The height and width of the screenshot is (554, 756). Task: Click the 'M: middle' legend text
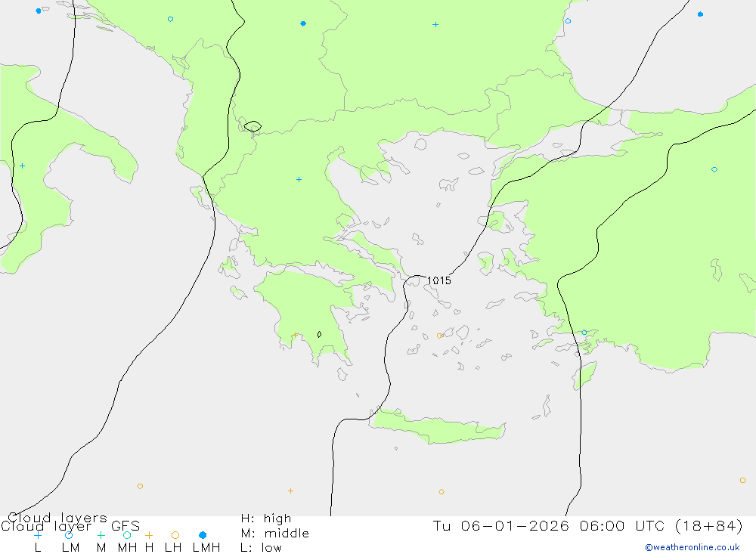tap(275, 534)
